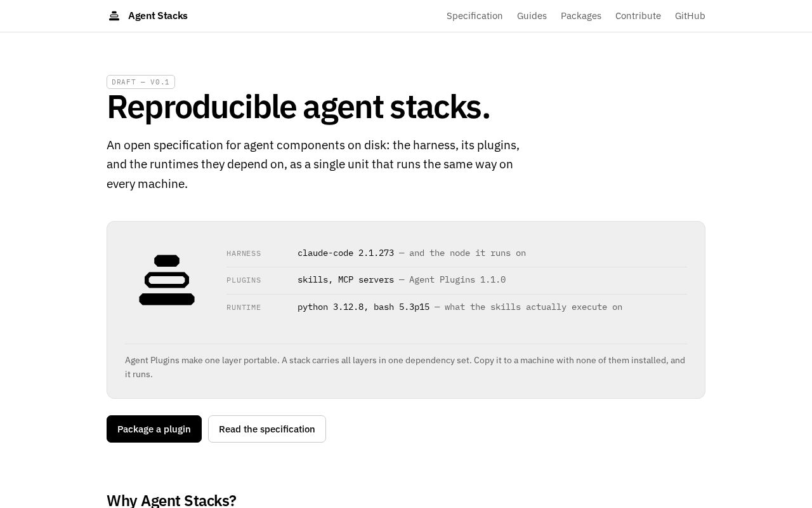Click the RUNTIME row label
Screen dimensions: 812x508
click(x=244, y=307)
